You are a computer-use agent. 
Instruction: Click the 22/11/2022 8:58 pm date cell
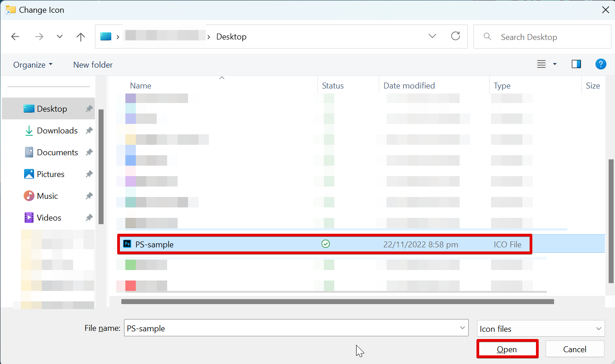[x=421, y=245]
